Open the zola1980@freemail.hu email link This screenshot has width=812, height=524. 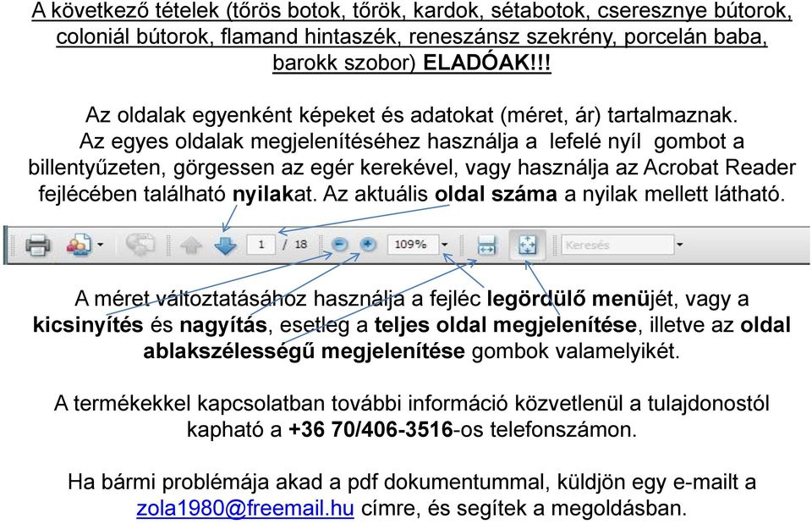click(x=245, y=508)
